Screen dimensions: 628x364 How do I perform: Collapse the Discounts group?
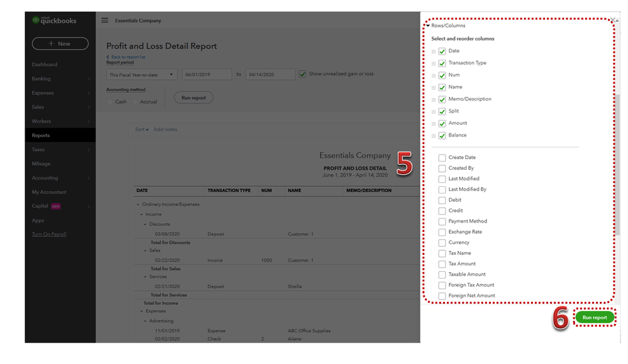pyautogui.click(x=145, y=224)
